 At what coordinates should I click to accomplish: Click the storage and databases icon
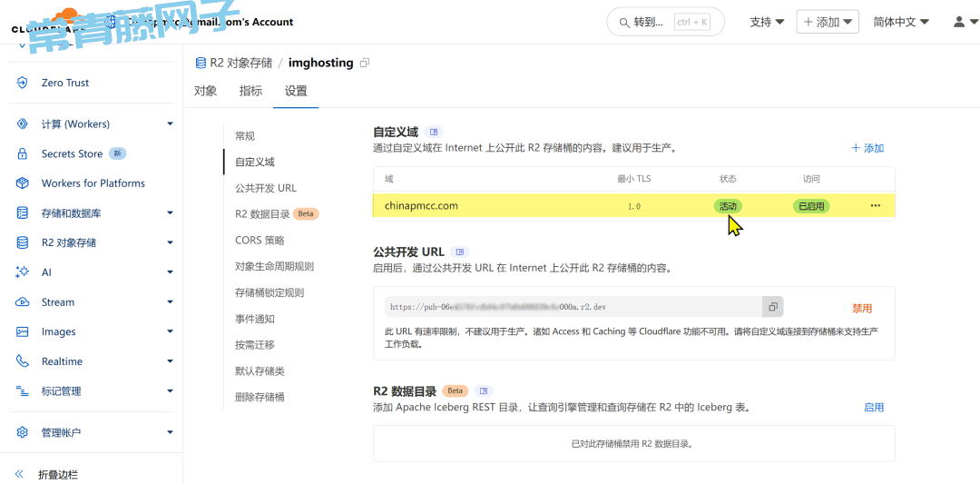pos(23,213)
